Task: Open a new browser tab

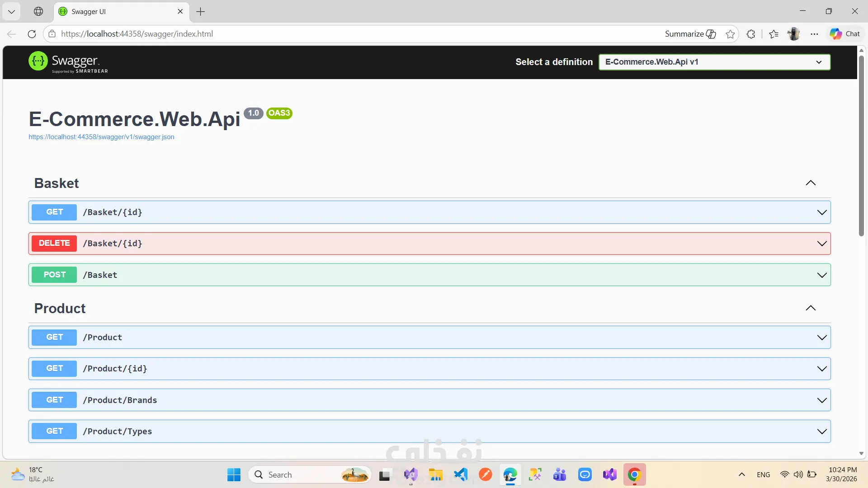Action: coord(201,11)
